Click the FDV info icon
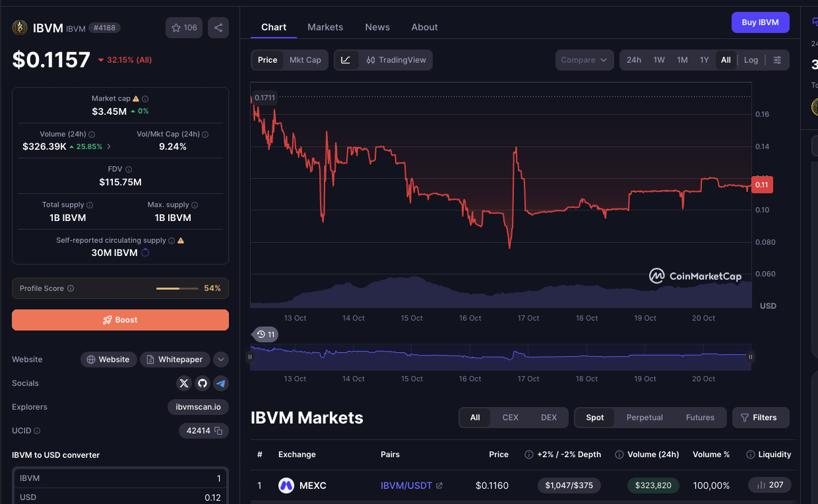This screenshot has width=818, height=504. pos(129,170)
